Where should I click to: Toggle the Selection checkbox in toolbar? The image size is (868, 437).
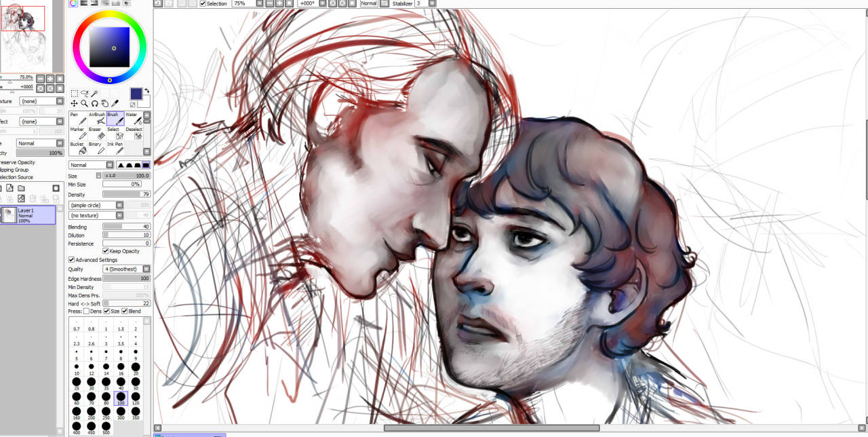(203, 3)
